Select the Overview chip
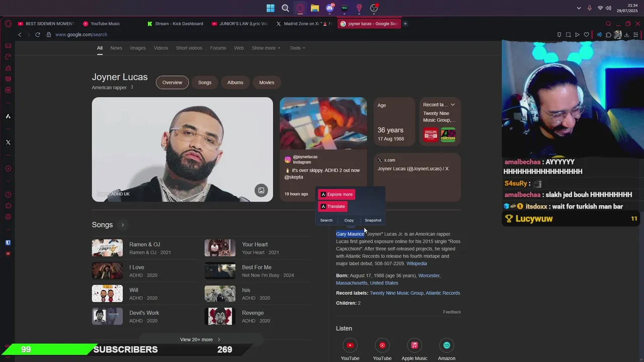The width and height of the screenshot is (644, 362). pos(172,82)
